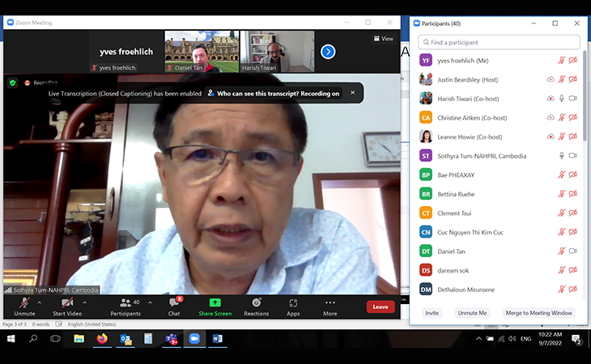The height and width of the screenshot is (364, 591).
Task: Open 'Who can see this transcript?' link
Action: pyautogui.click(x=274, y=93)
